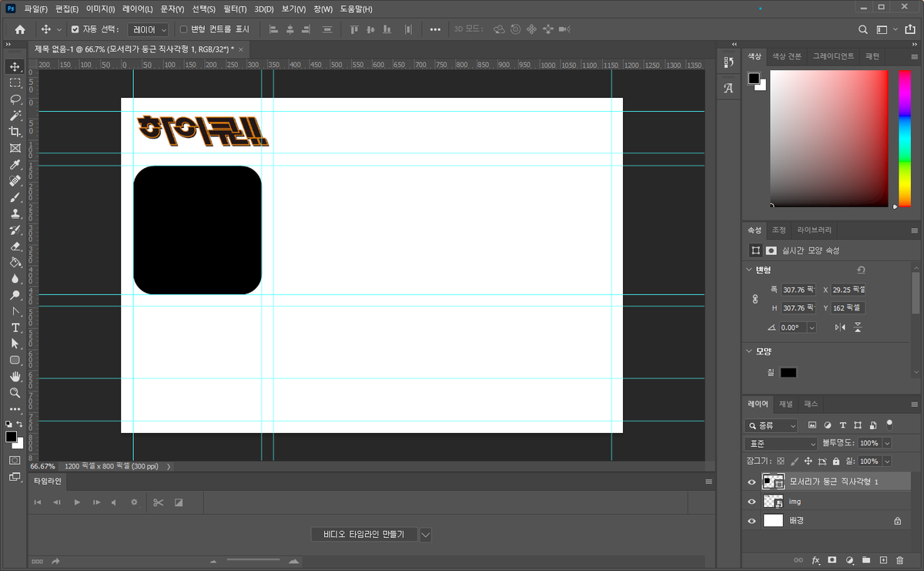924x571 pixels.
Task: Click the reset transform arrow button
Action: (861, 270)
